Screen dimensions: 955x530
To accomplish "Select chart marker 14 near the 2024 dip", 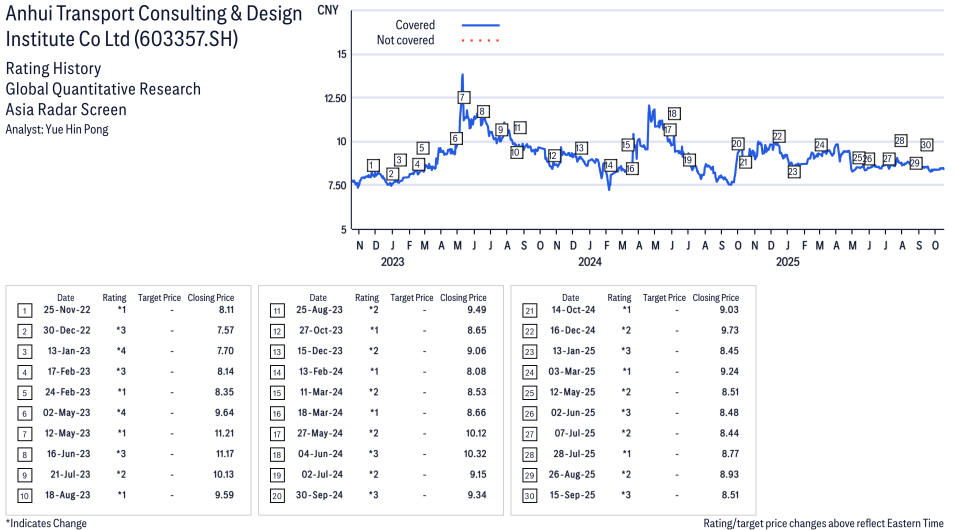I will pos(609,165).
